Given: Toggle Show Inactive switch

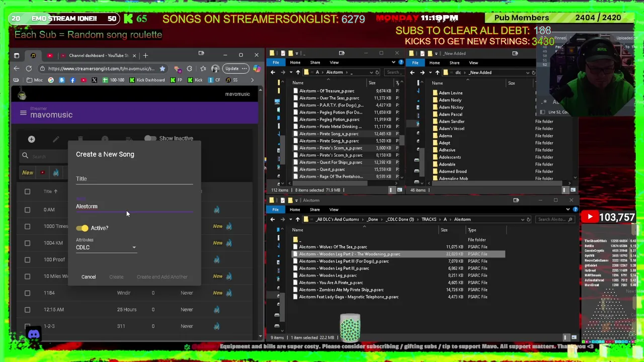Looking at the screenshot, I should 150,138.
